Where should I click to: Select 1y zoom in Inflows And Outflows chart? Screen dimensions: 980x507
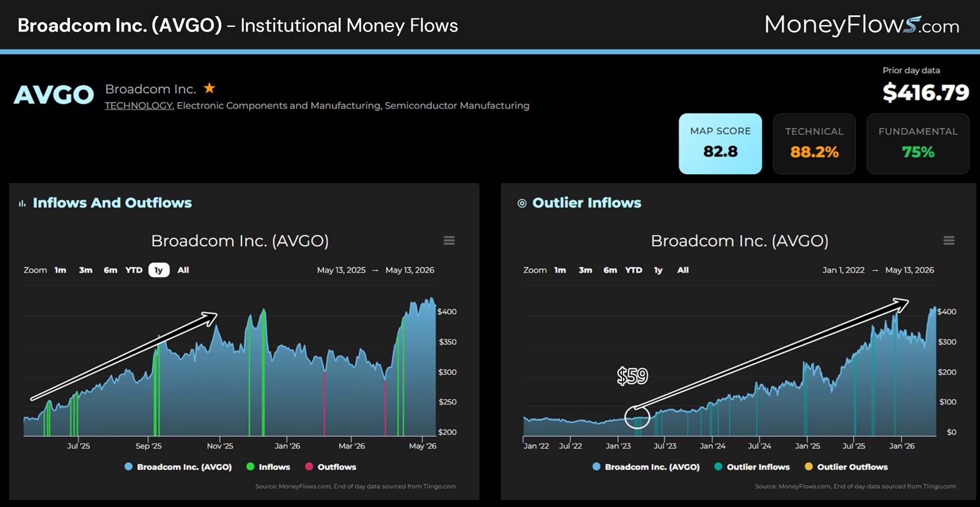coord(159,270)
